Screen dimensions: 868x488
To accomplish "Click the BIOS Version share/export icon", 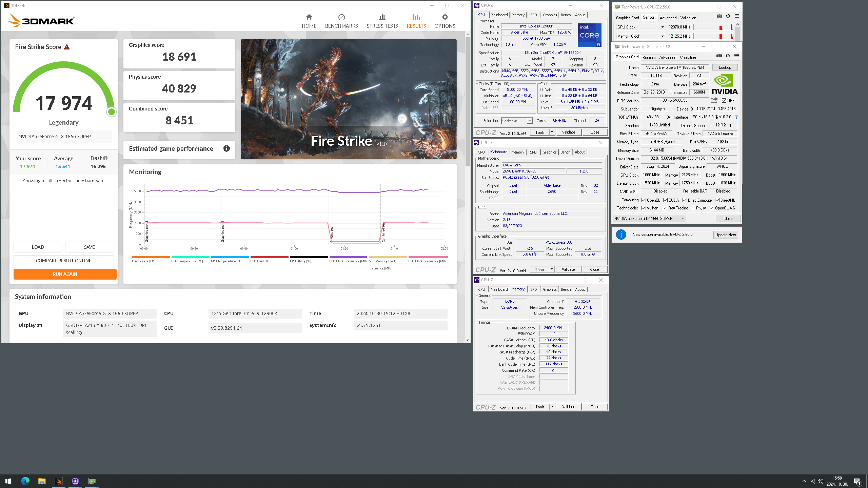I will 714,100.
